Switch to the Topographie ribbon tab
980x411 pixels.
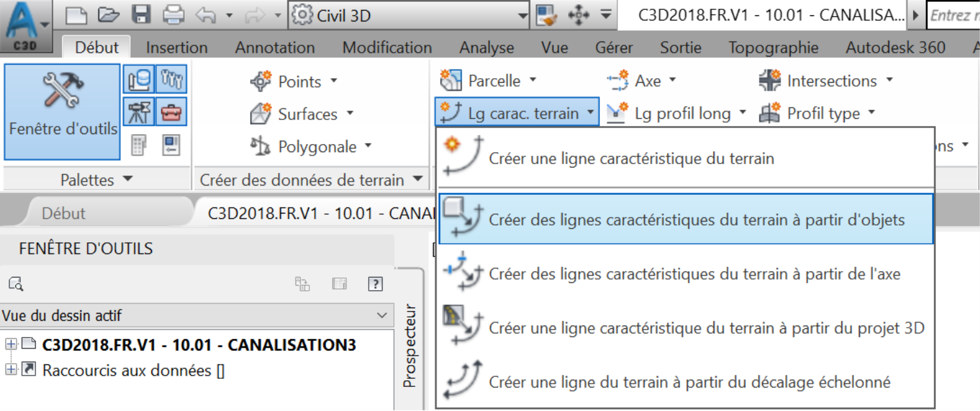coord(773,47)
